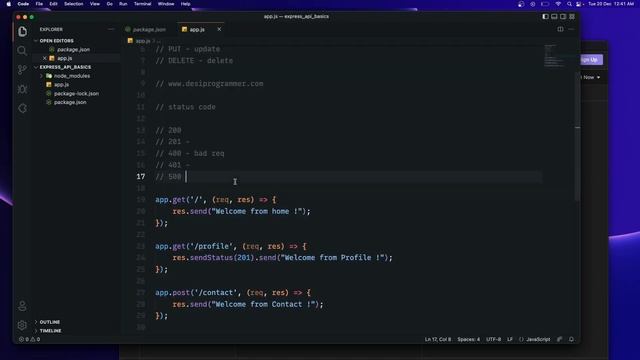Open the Source Control view
This screenshot has height=360, width=640.
pos(22,70)
